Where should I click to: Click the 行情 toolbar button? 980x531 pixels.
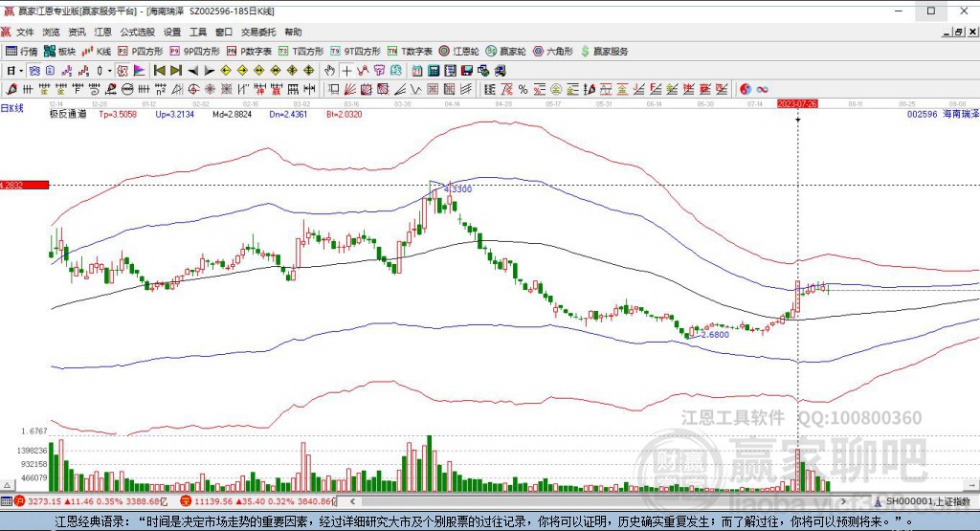pos(22,52)
